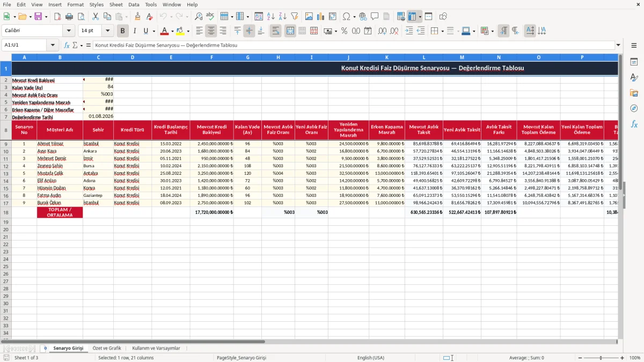Insert a chart
The width and height of the screenshot is (644, 362).
(321, 17)
